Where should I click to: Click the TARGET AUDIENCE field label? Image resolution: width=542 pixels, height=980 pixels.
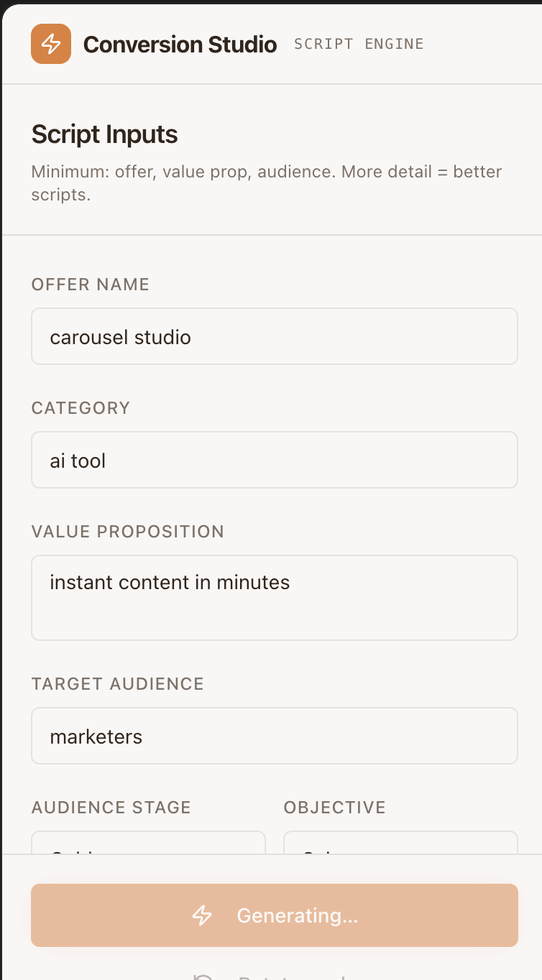[x=118, y=684]
